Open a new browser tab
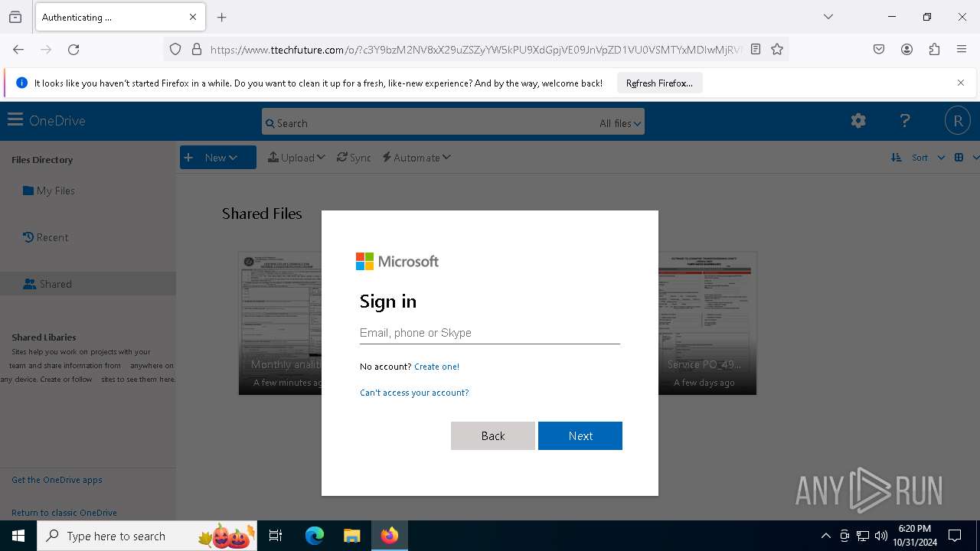Image resolution: width=980 pixels, height=551 pixels. [x=222, y=17]
